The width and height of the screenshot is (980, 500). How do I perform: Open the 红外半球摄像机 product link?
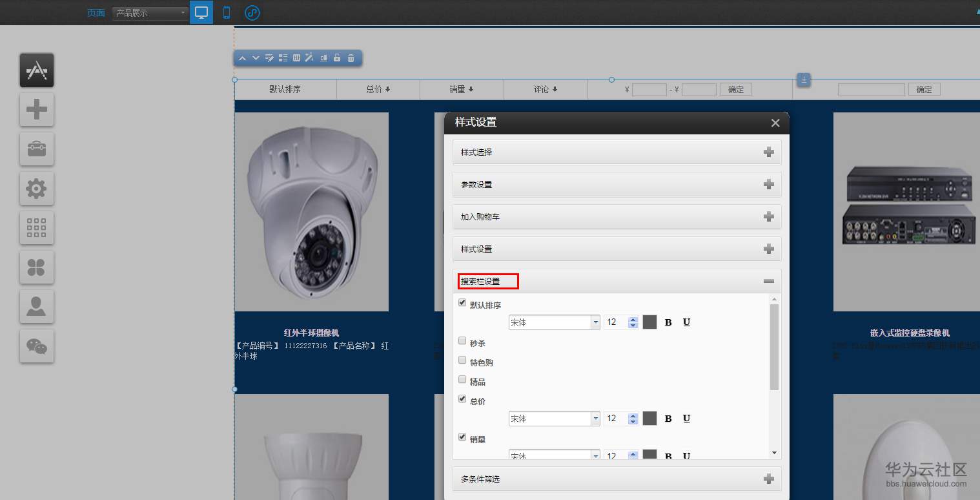click(x=311, y=333)
